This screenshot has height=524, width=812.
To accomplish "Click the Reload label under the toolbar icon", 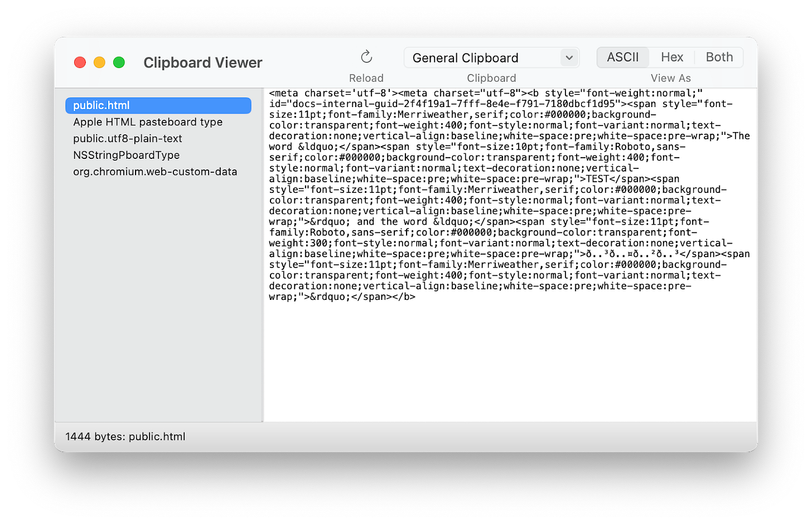I will [x=366, y=78].
